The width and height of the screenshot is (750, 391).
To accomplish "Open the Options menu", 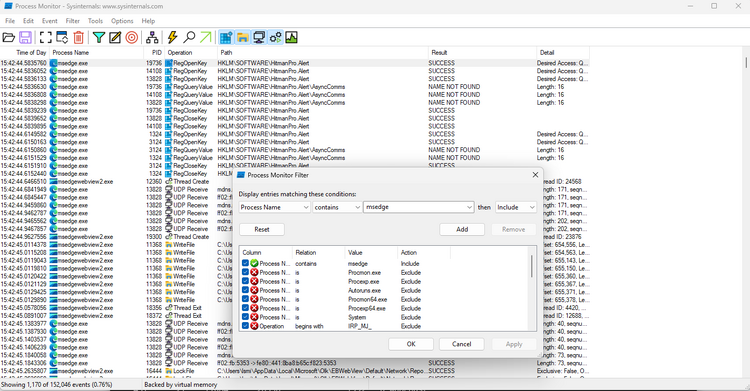I will click(x=122, y=21).
